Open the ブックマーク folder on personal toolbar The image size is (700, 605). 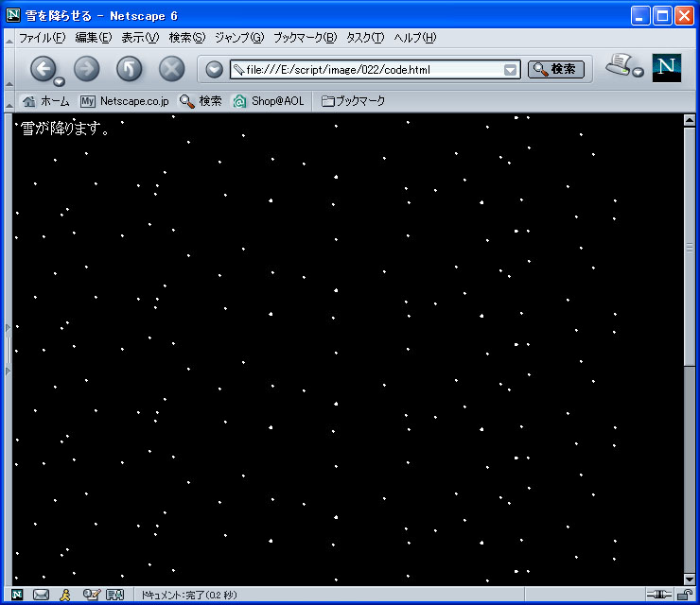tap(353, 101)
